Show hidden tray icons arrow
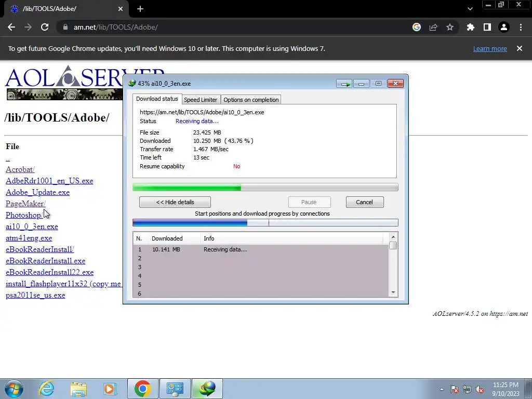The image size is (532, 399). 442,389
